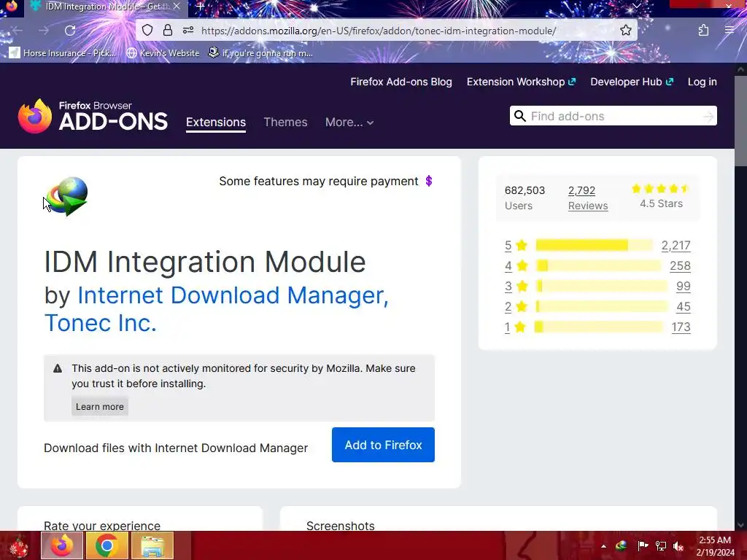The width and height of the screenshot is (747, 560).
Task: Expand the More... dropdown menu
Action: tap(349, 122)
